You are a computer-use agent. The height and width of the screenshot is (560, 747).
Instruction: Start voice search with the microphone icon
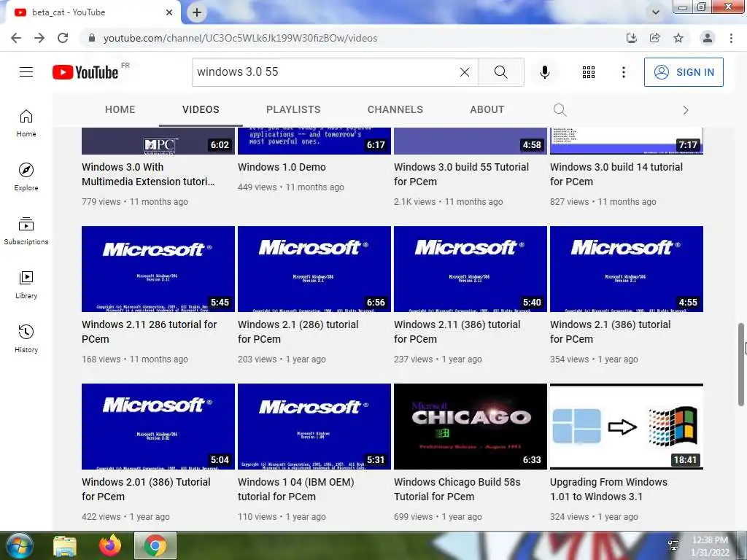point(544,72)
